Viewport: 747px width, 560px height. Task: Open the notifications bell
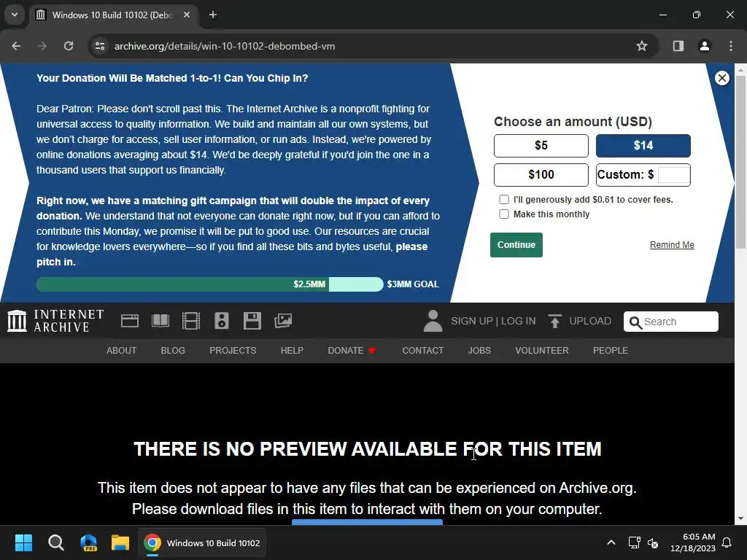pyautogui.click(x=727, y=542)
